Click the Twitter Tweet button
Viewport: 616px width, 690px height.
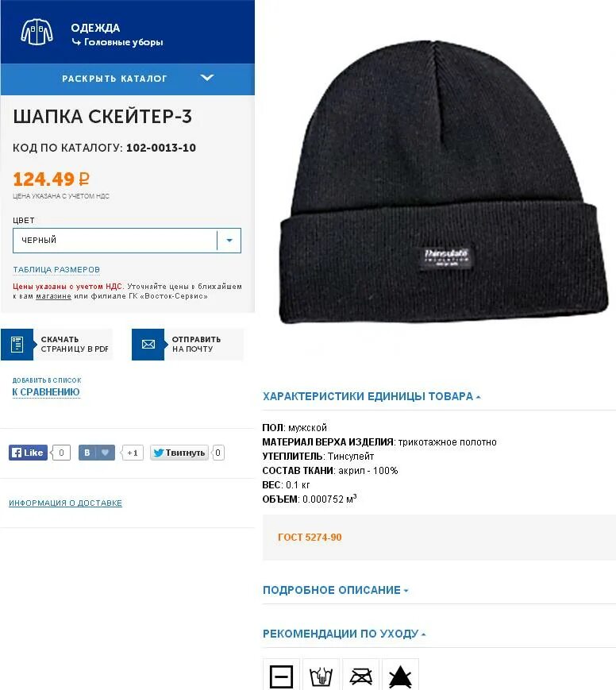coord(179,453)
